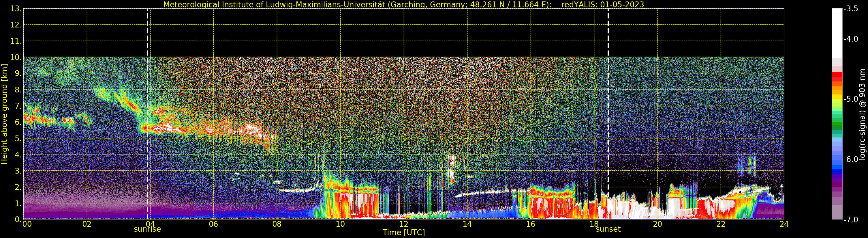Click the x-axis tick label '12'

[x=403, y=224]
